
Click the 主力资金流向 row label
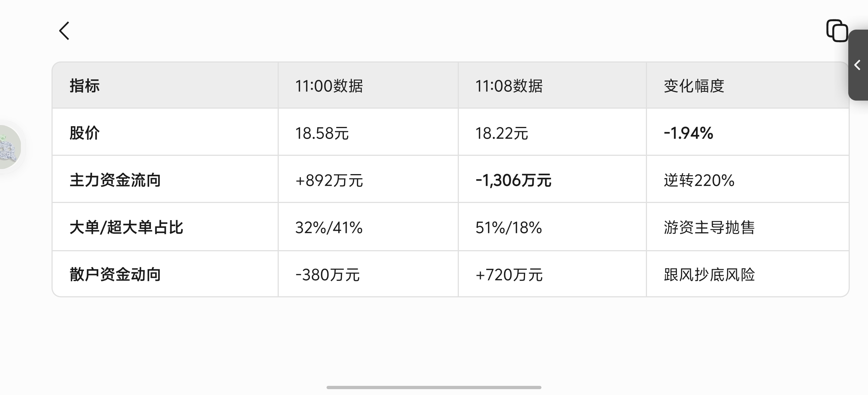click(115, 180)
